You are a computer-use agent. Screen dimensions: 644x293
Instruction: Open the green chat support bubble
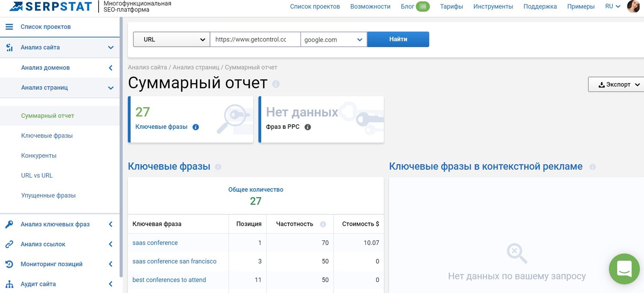click(624, 269)
